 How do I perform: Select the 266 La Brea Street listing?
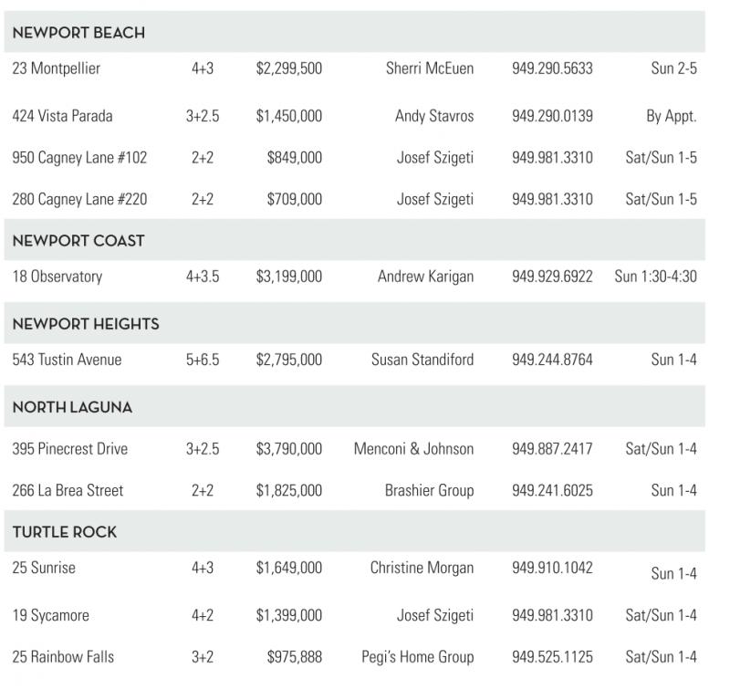tap(68, 490)
